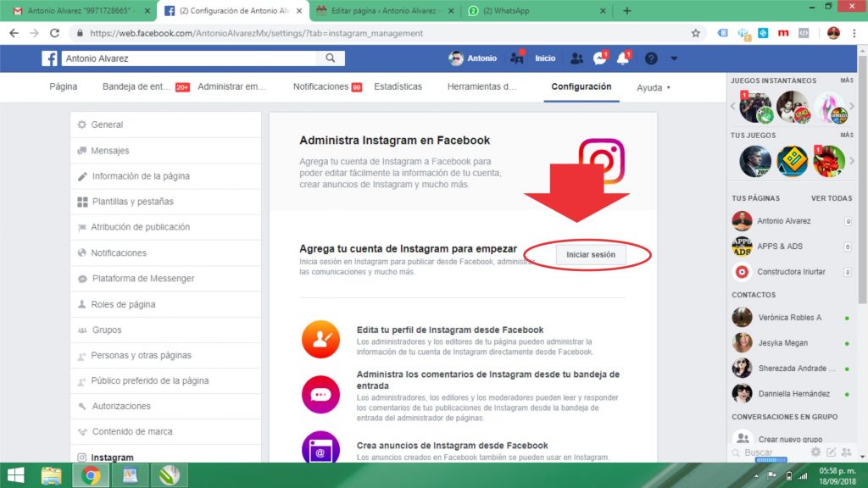Open Antonio profile link in top bar
The width and height of the screenshot is (868, 488).
pos(473,58)
